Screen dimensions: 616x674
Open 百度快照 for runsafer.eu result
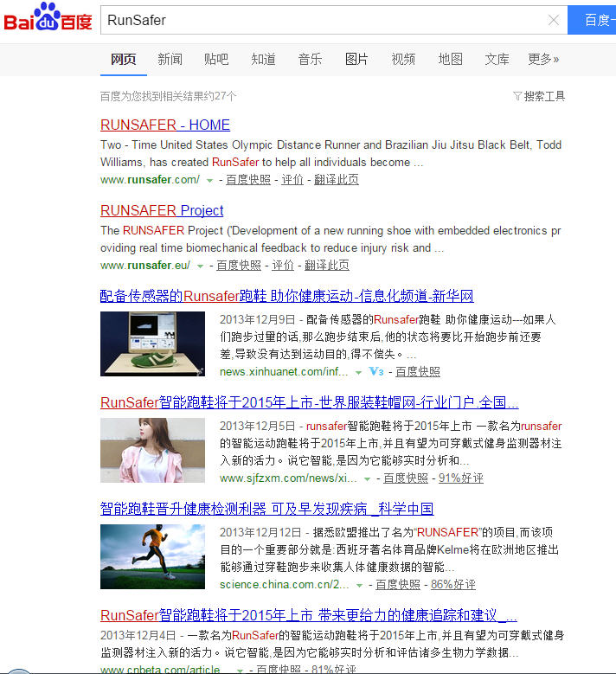click(239, 266)
